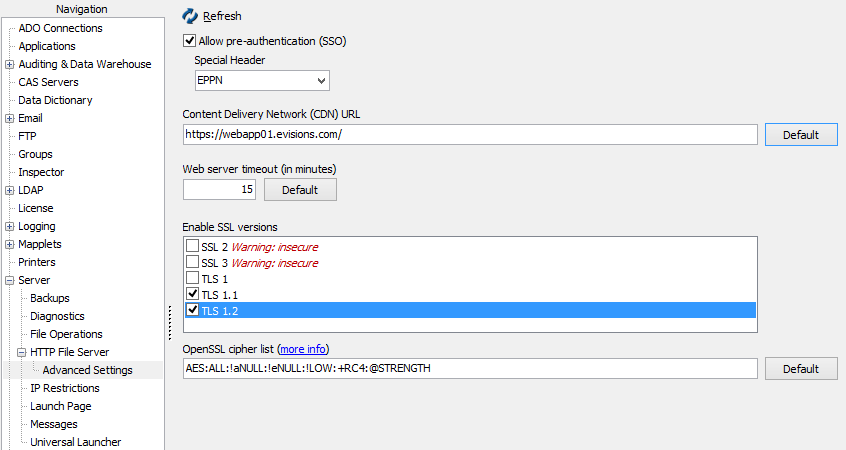Toggle Allow pre-authentication (SSO) checkbox
The image size is (846, 450).
189,40
